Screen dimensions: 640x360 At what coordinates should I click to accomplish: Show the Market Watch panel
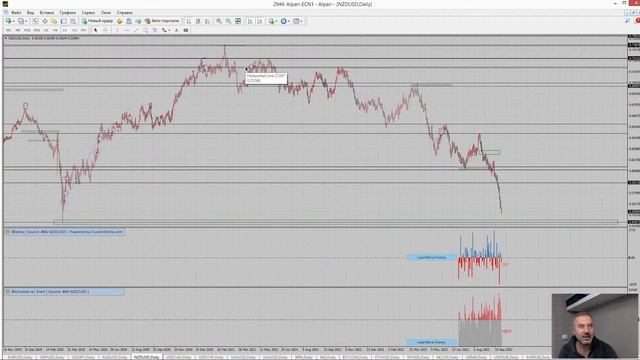(x=36, y=21)
